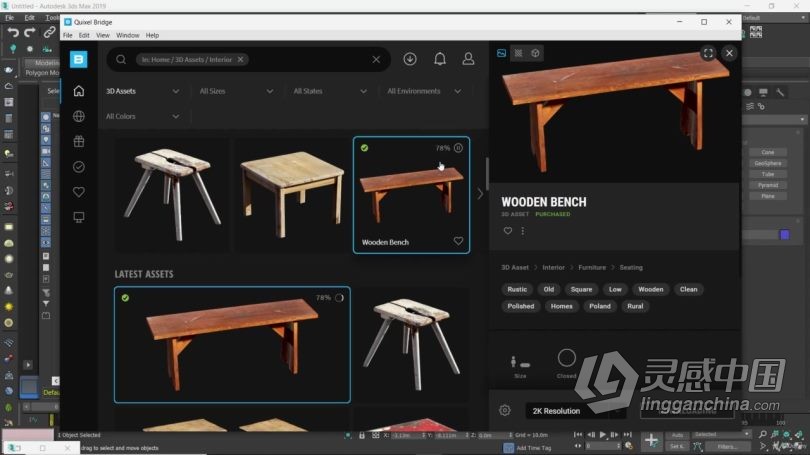Open the downloads queue icon

410,59
